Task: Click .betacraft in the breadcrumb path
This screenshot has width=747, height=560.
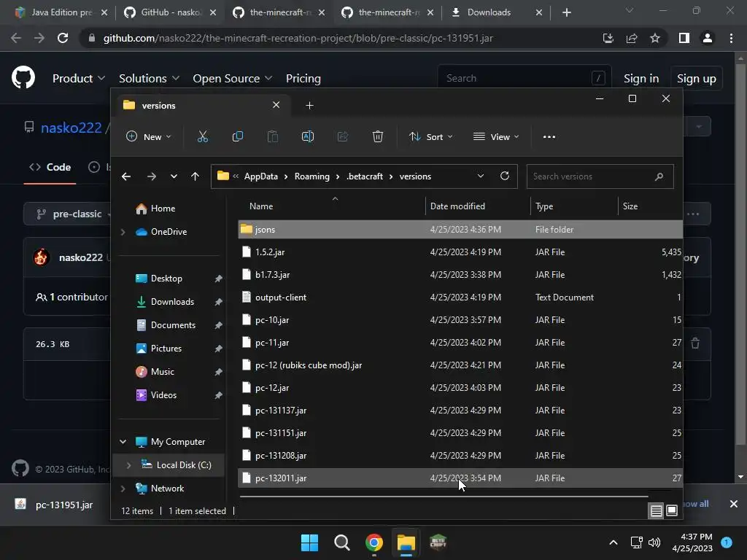Action: pyautogui.click(x=365, y=176)
